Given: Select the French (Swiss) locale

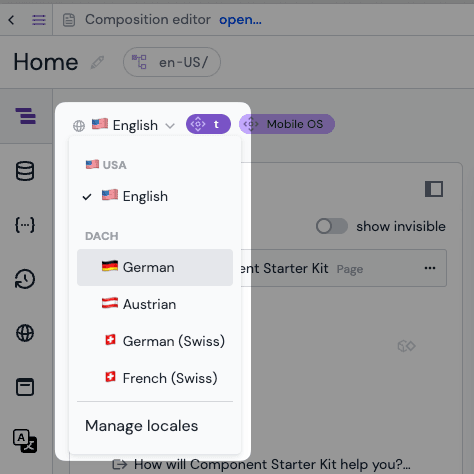Looking at the screenshot, I should click(155, 378).
